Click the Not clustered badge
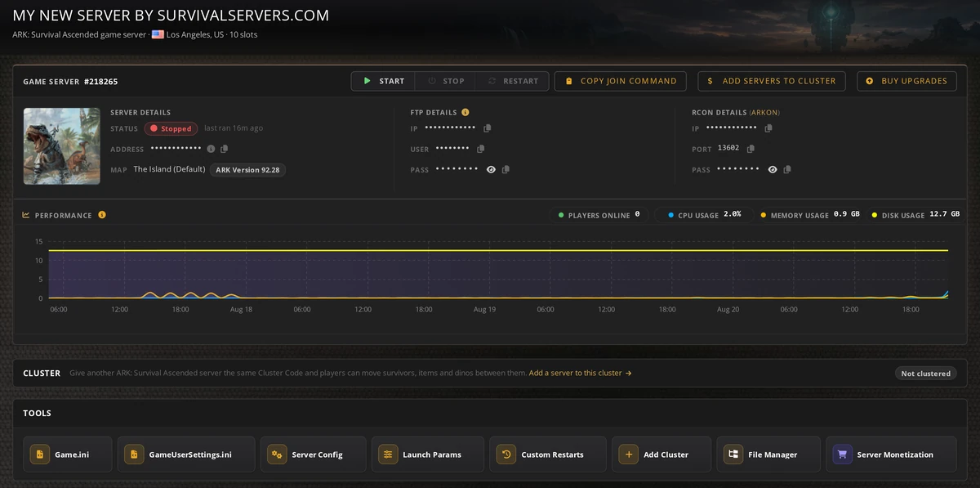 pyautogui.click(x=925, y=374)
